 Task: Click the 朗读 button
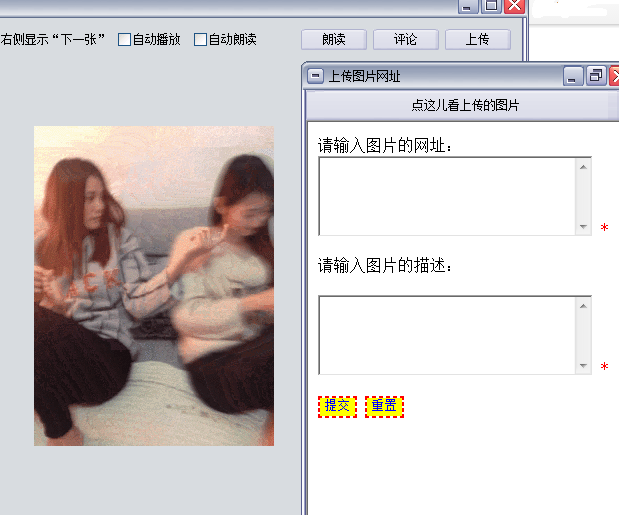[334, 40]
